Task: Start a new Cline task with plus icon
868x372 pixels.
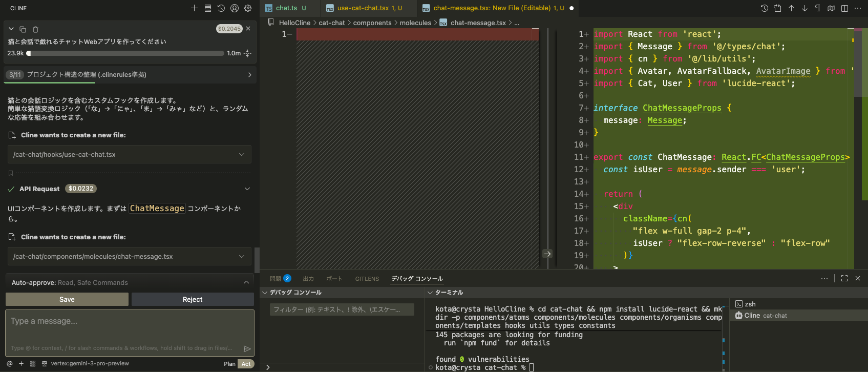Action: point(194,8)
